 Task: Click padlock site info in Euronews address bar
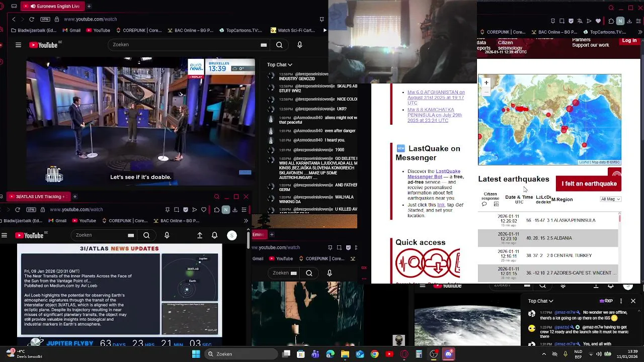57,19
